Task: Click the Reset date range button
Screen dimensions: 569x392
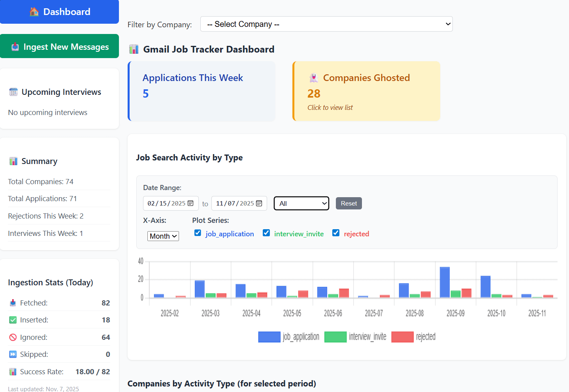Action: point(349,204)
